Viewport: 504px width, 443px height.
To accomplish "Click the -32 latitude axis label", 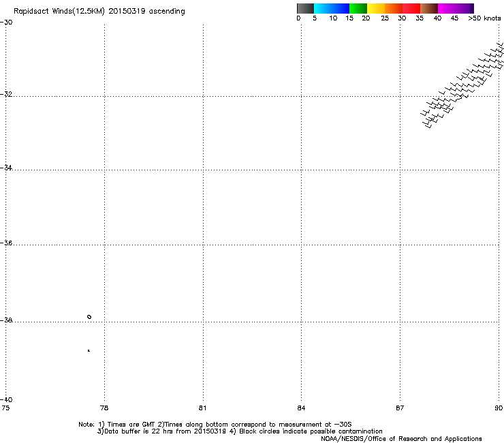I will (x=6, y=94).
